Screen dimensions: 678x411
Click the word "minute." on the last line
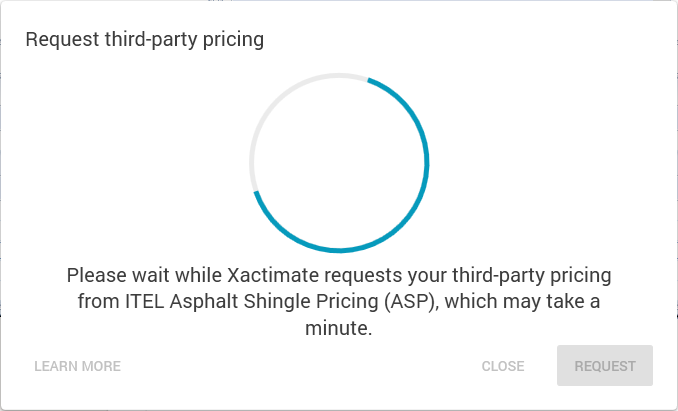[339, 327]
